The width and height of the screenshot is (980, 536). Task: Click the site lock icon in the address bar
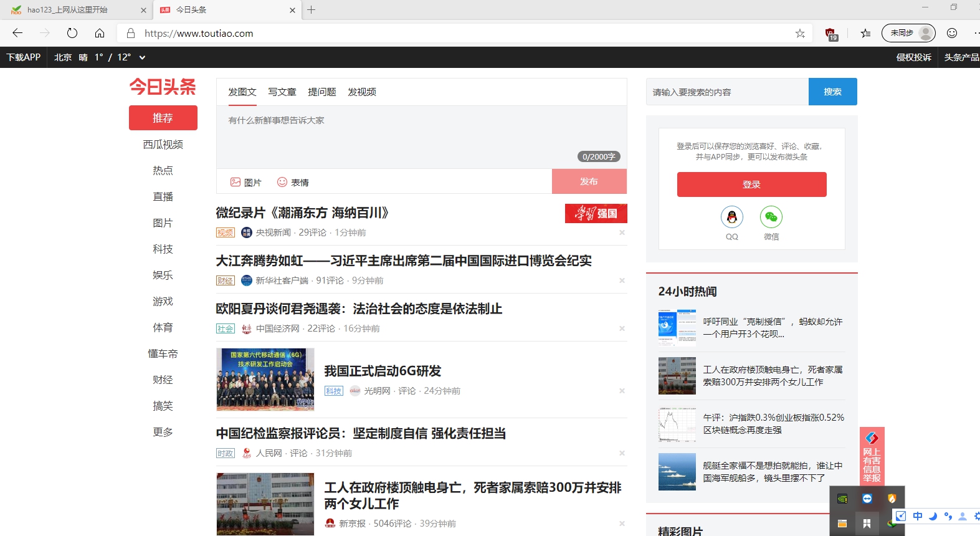click(130, 33)
